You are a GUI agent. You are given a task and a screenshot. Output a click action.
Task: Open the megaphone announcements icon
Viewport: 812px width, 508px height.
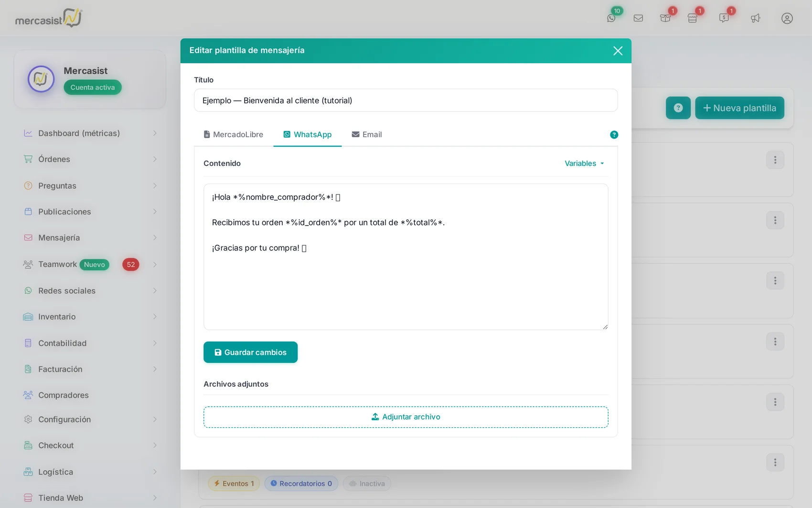tap(755, 18)
